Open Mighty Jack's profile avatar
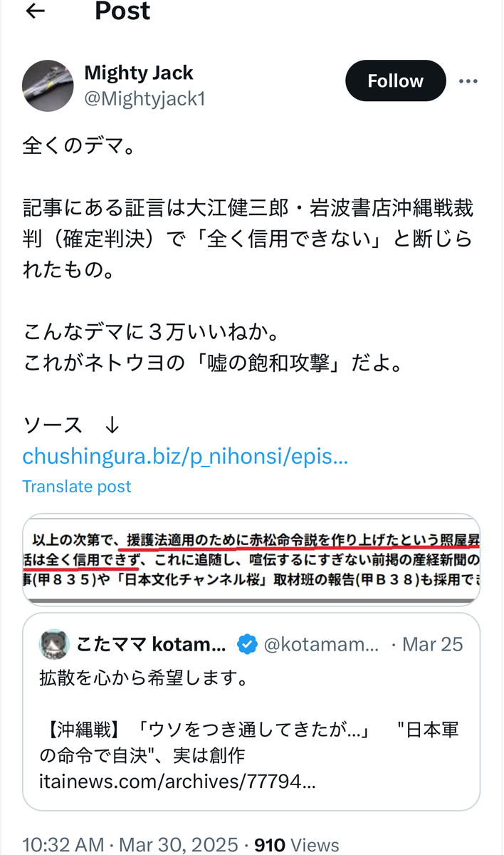 [48, 85]
